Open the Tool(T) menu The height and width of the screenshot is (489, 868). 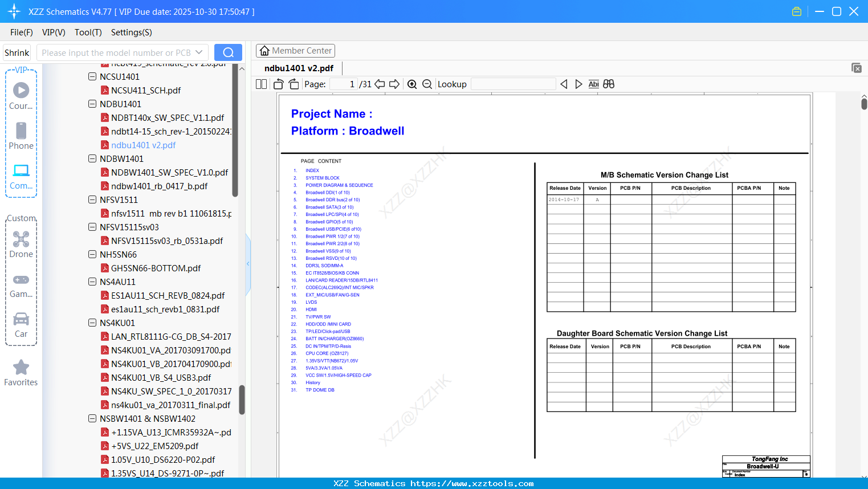point(88,32)
